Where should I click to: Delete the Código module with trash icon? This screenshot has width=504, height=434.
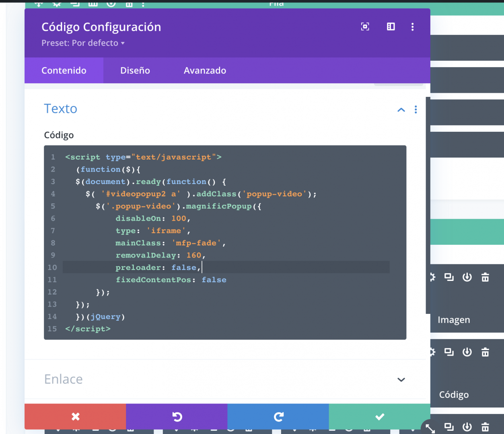[485, 352]
